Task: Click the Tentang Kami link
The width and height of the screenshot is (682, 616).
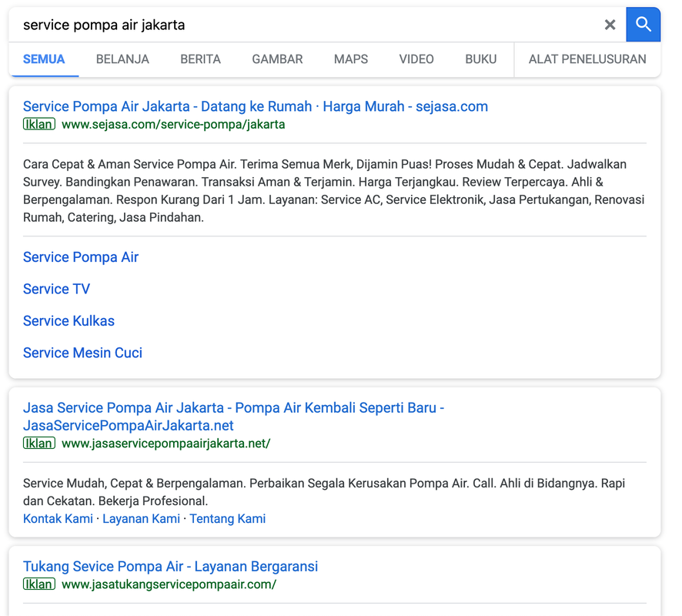Action: pyautogui.click(x=227, y=519)
